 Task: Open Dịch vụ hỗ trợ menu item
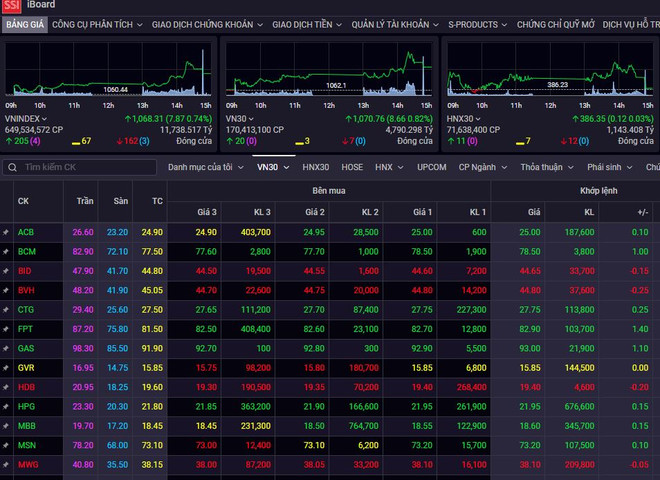[x=631, y=25]
